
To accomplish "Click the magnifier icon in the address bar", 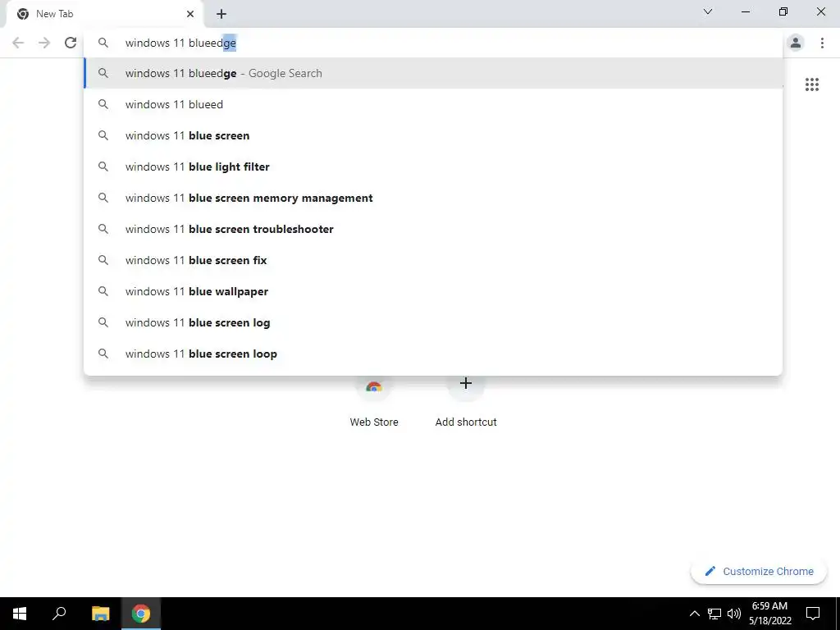I will [103, 43].
